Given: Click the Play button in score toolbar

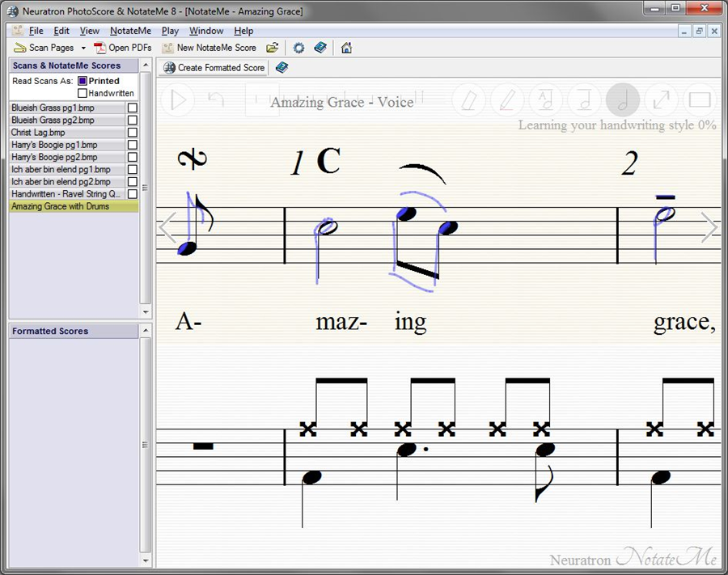Looking at the screenshot, I should (179, 100).
